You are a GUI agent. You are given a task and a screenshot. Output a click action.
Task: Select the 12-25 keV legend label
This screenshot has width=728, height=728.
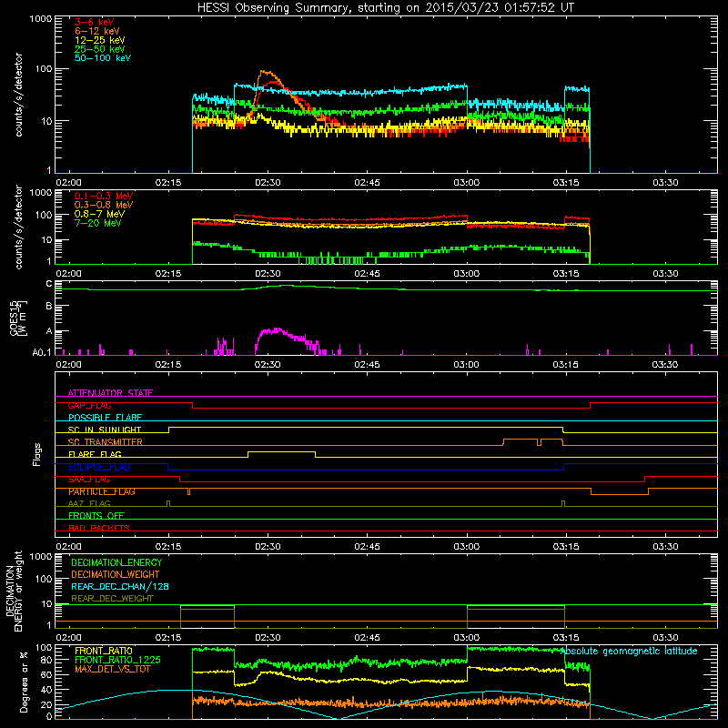click(100, 40)
